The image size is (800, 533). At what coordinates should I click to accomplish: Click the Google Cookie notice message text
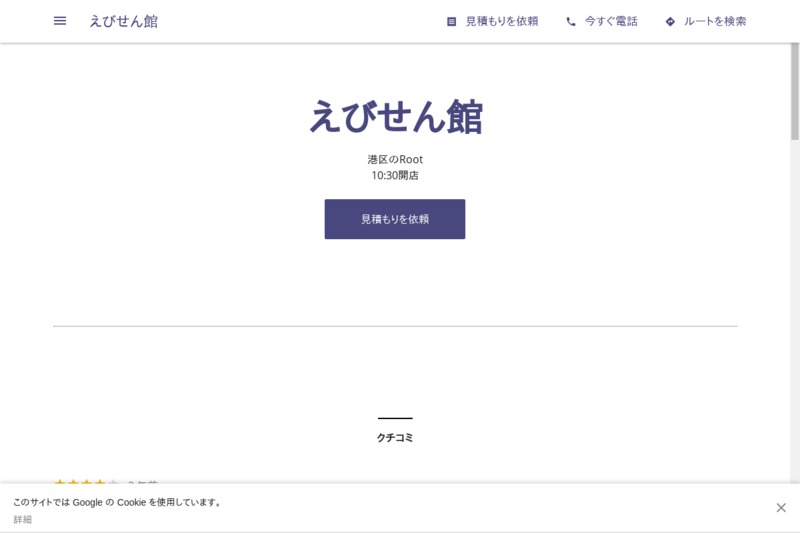[118, 502]
